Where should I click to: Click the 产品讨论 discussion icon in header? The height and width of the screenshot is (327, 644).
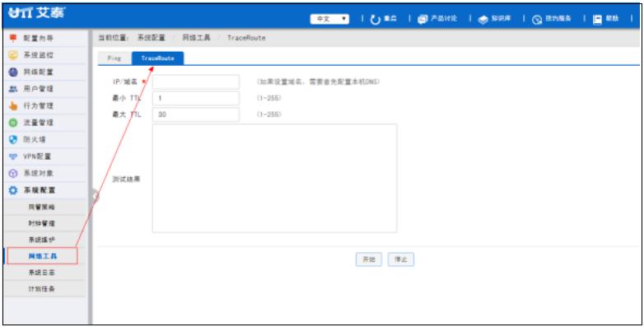pyautogui.click(x=422, y=19)
